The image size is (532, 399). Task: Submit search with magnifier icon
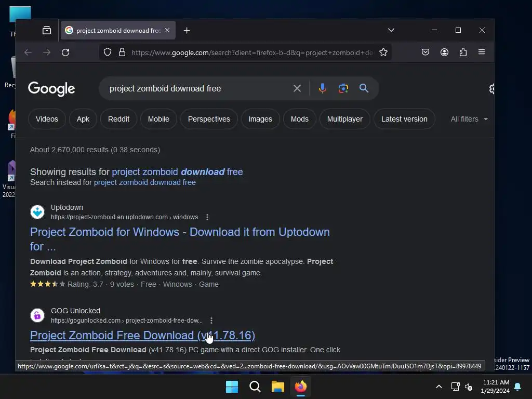pyautogui.click(x=364, y=88)
